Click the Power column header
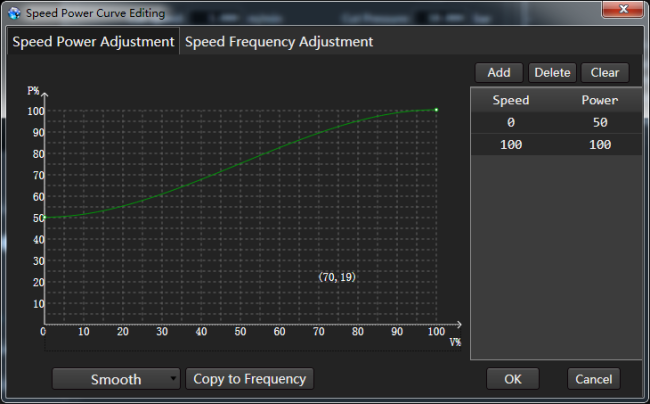Image resolution: width=650 pixels, height=404 pixels. [599, 100]
